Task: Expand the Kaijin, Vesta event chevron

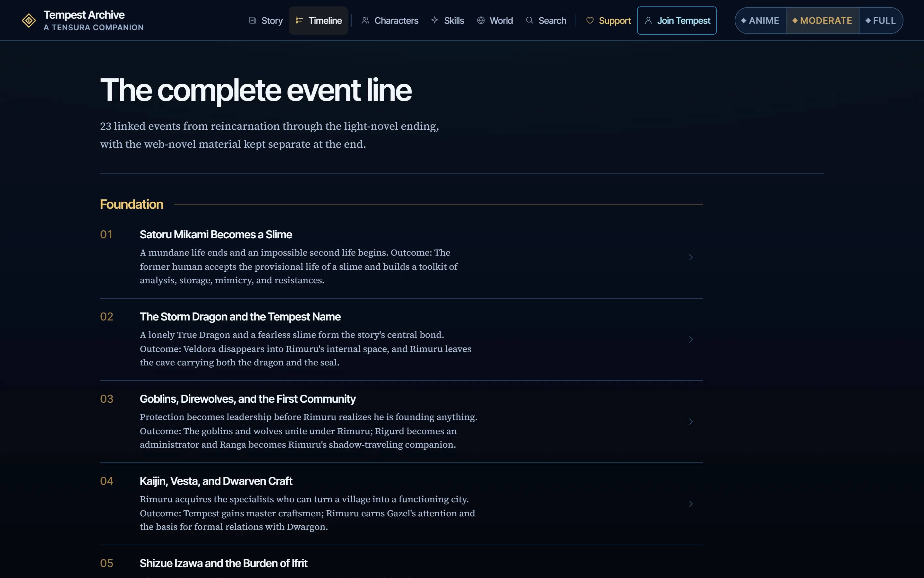Action: pyautogui.click(x=691, y=504)
